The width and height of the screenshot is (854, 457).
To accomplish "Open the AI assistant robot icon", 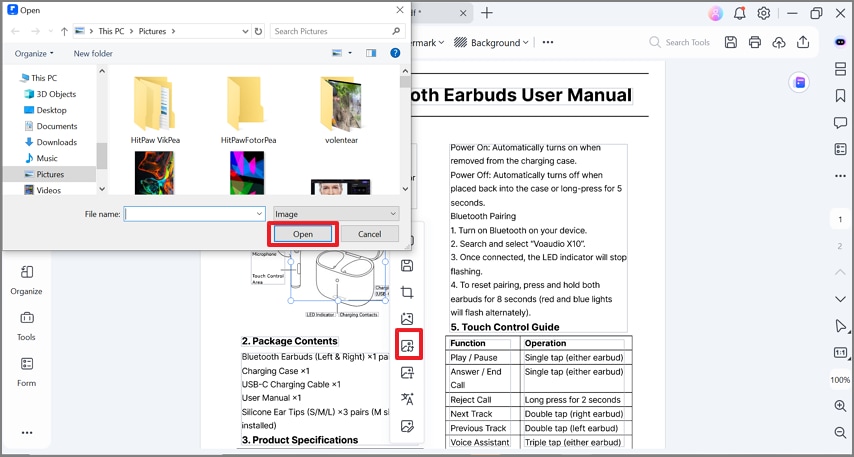I will [840, 42].
